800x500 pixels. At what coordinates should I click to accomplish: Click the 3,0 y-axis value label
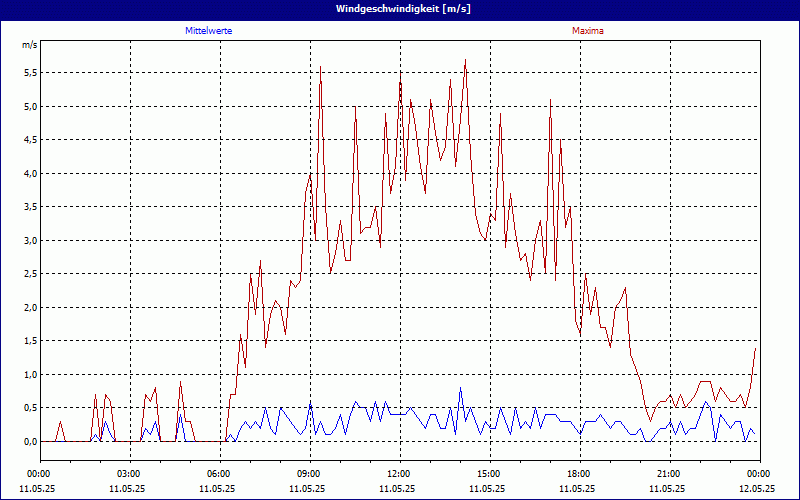coord(30,241)
